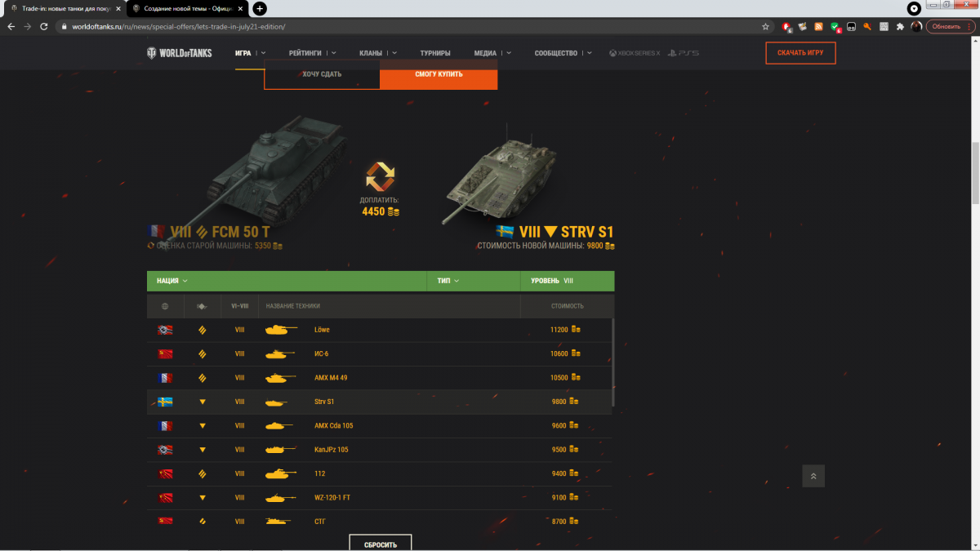The height and width of the screenshot is (551, 980).
Task: Reload the current page
Action: pyautogui.click(x=45, y=26)
